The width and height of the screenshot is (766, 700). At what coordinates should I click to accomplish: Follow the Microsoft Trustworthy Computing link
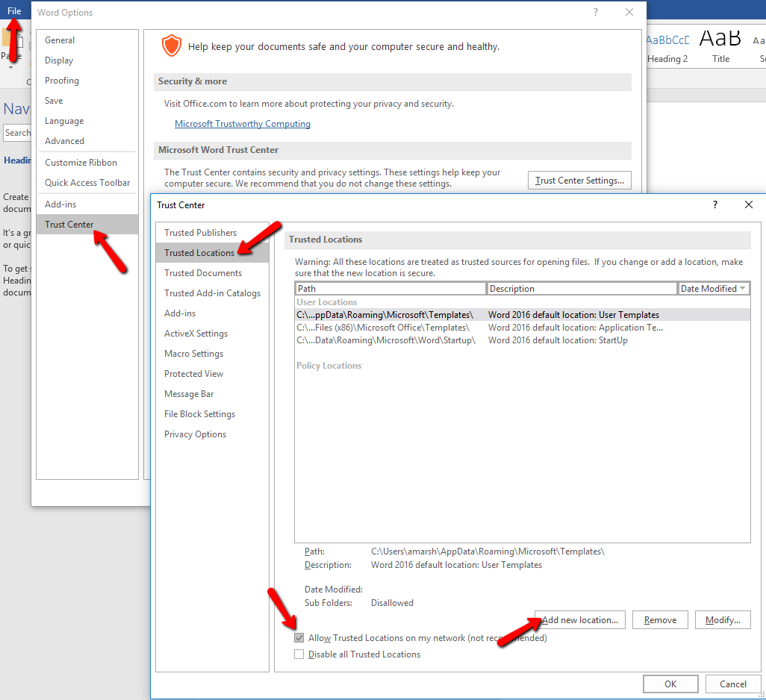click(243, 124)
